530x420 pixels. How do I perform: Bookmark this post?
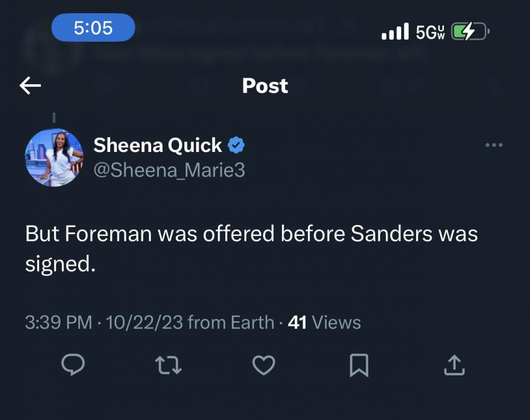[x=359, y=365]
